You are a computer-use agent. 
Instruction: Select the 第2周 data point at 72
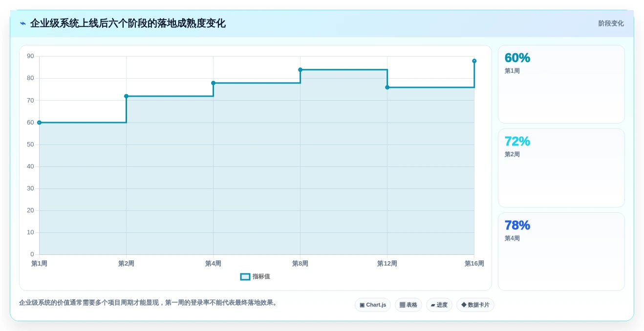(126, 96)
